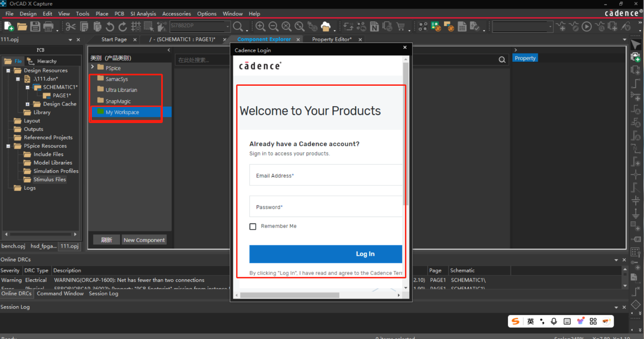Screen dimensions: 644x339
Task: Open the Place menu
Action: coord(102,14)
